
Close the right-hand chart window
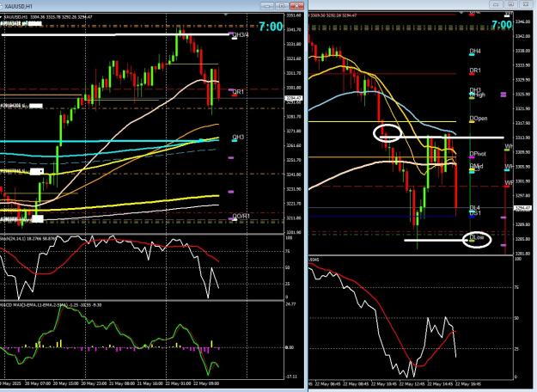tap(525, 4)
